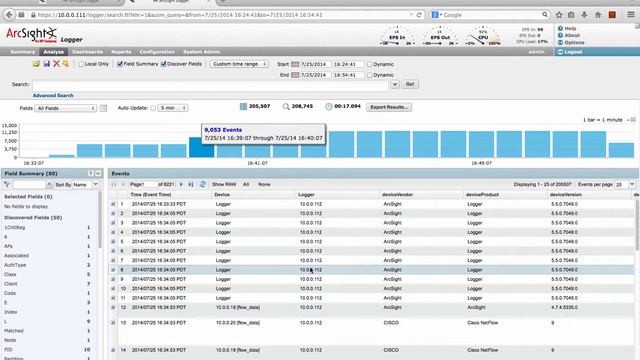This screenshot has width=640, height=360.
Task: Open the Custom time range dropdown
Action: 239,64
